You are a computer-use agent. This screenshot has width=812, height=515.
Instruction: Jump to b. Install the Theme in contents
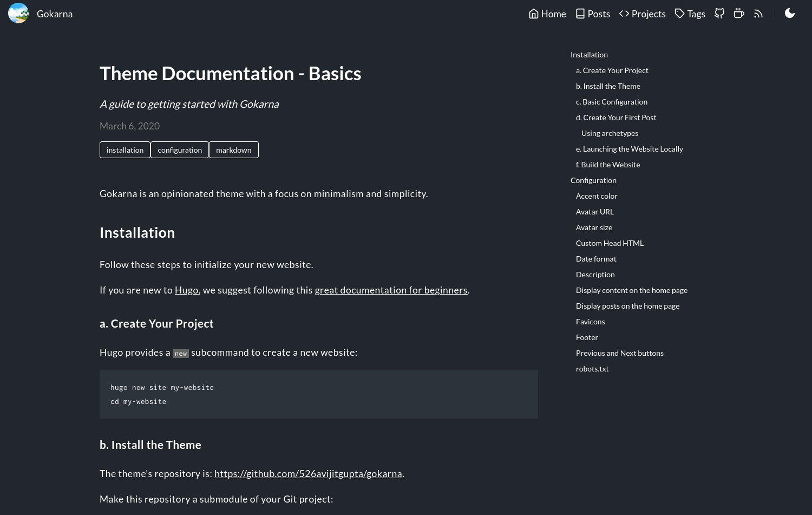coord(608,86)
